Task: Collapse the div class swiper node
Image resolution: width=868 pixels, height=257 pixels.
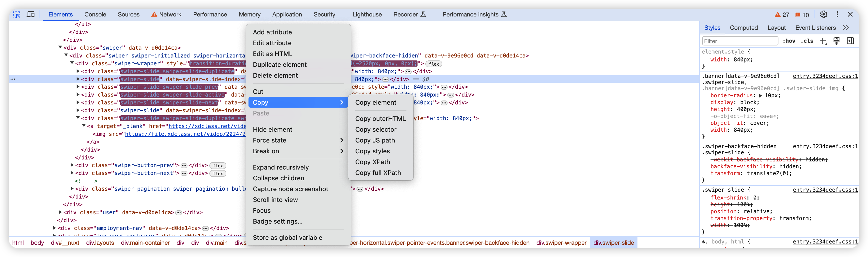Action: (60, 48)
